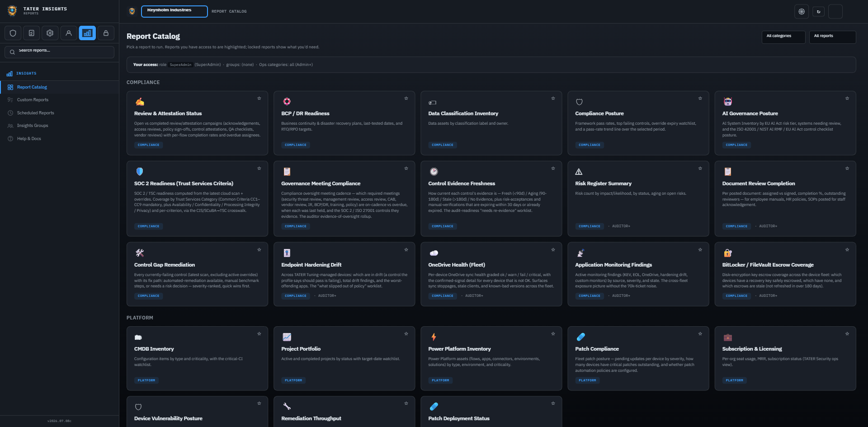
Task: Open Scheduled Reports in sidebar
Action: tap(59, 113)
